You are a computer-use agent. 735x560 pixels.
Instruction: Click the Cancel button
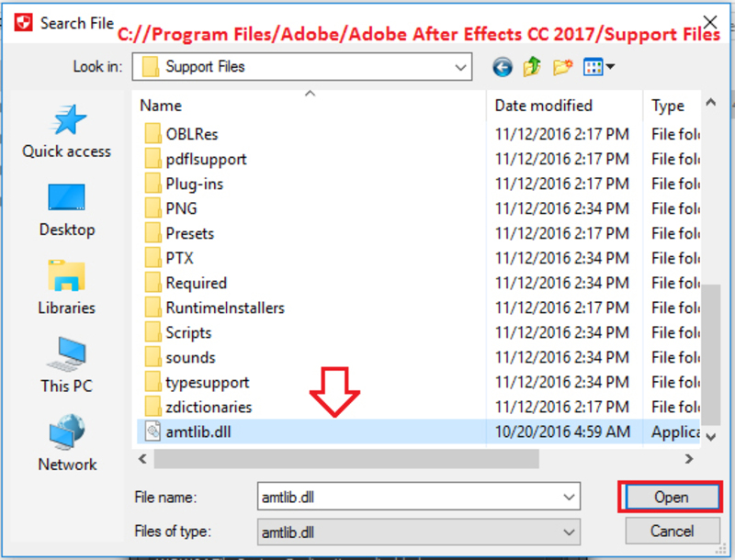(x=673, y=531)
